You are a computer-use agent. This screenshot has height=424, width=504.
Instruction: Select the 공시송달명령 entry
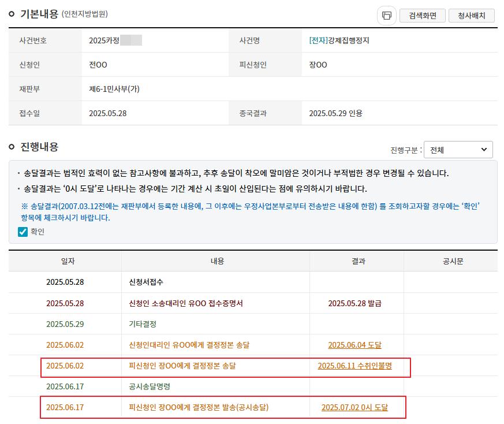(x=150, y=386)
